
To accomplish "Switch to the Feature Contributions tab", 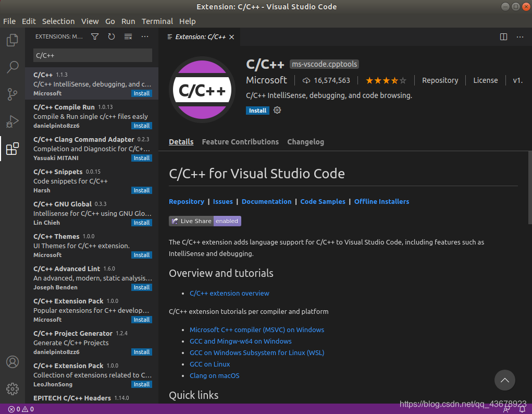I will point(240,142).
